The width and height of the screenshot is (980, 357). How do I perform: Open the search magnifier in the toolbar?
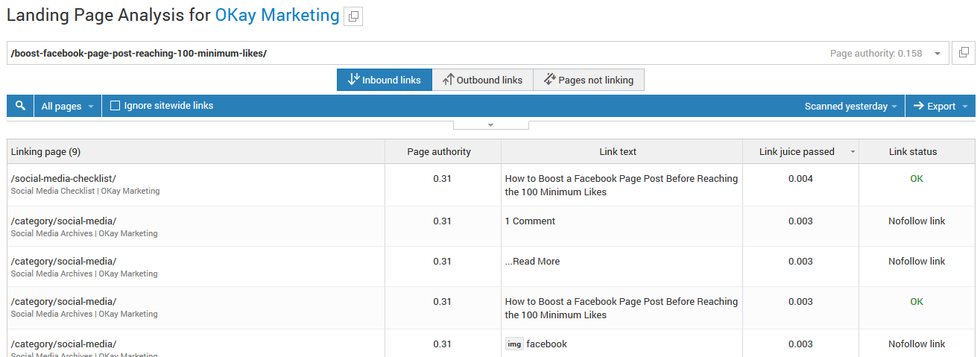click(x=20, y=106)
